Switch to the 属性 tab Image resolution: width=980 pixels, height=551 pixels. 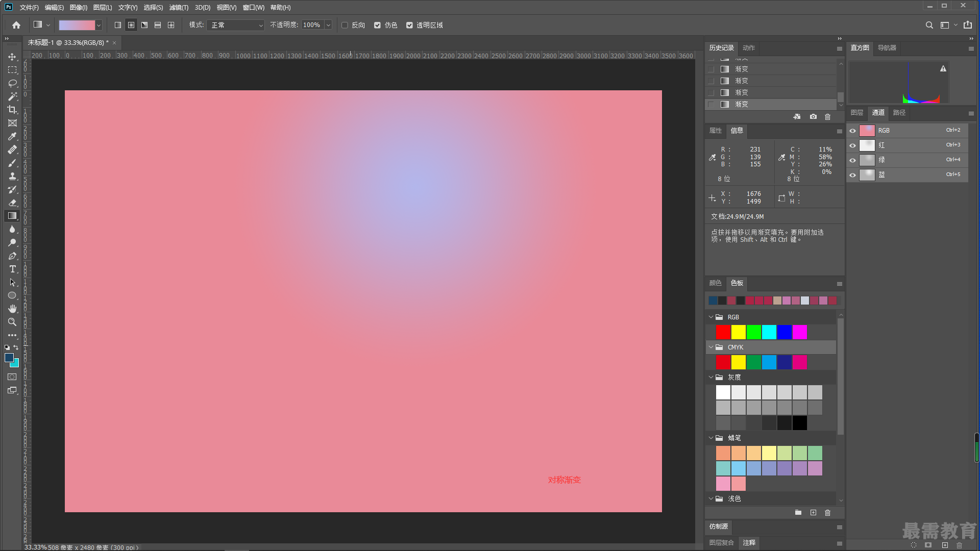tap(716, 131)
